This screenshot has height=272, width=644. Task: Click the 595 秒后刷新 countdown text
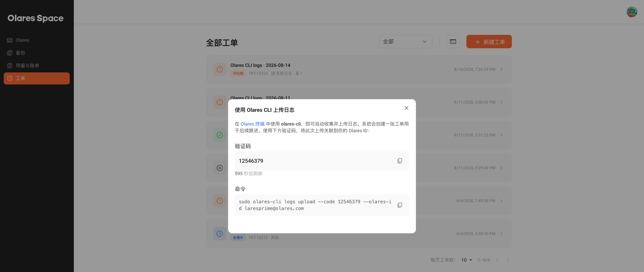pos(249,174)
